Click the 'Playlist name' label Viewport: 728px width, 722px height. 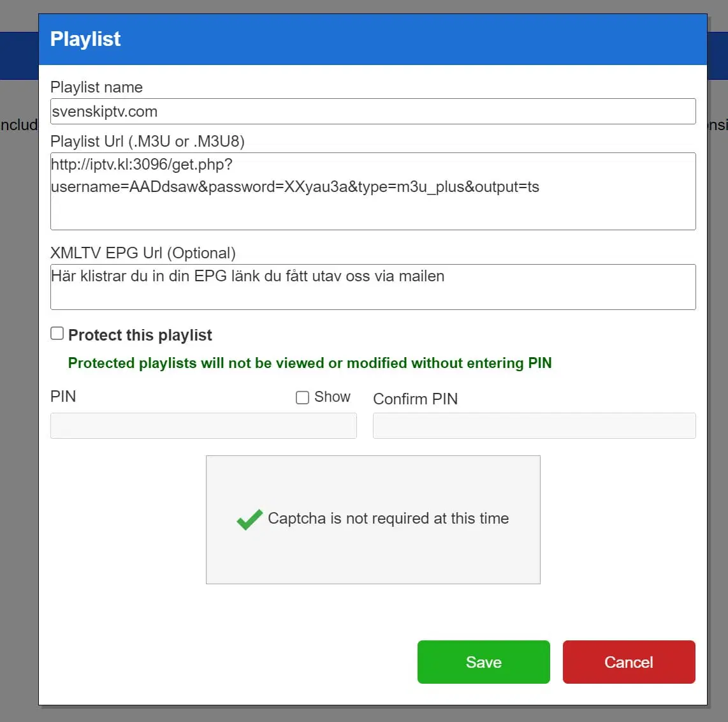tap(96, 87)
